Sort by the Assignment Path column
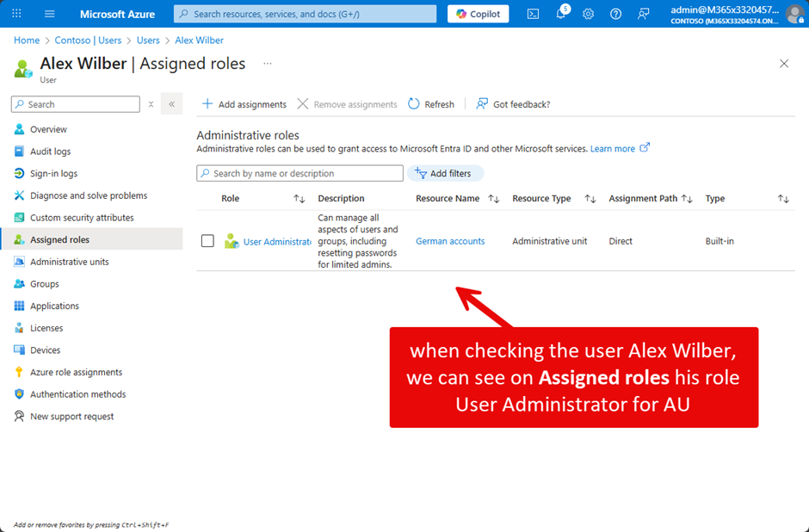Screen dimensions: 809x532 point(687,199)
